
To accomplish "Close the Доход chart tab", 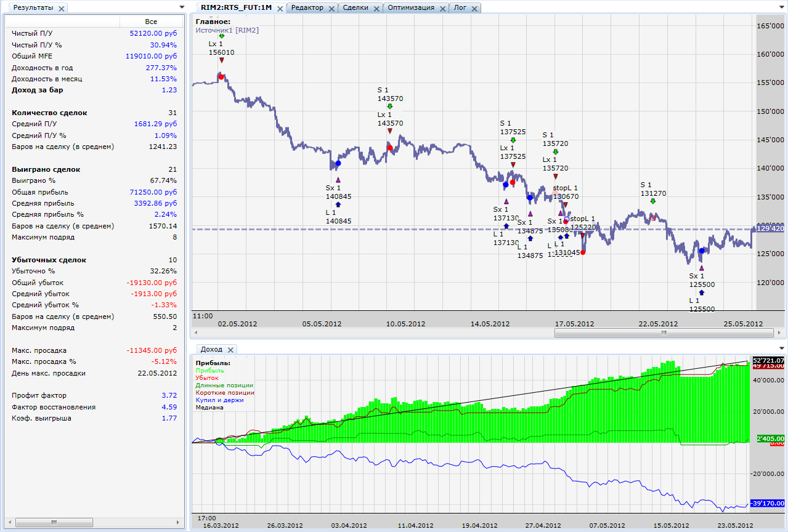I will click(x=232, y=350).
